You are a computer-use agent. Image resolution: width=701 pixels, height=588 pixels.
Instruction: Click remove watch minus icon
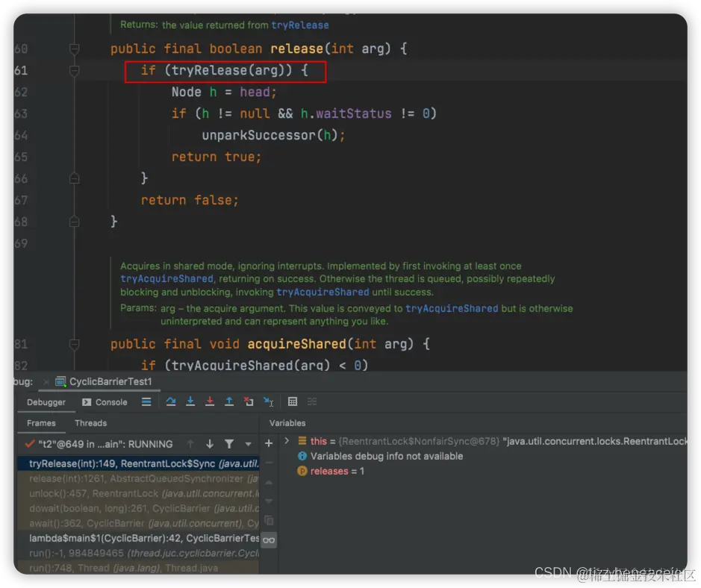click(269, 463)
